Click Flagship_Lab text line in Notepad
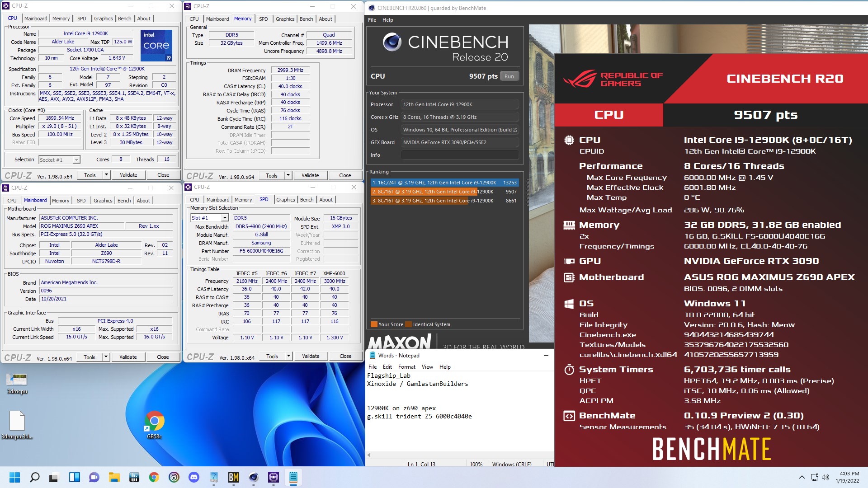868x488 pixels. coord(389,375)
